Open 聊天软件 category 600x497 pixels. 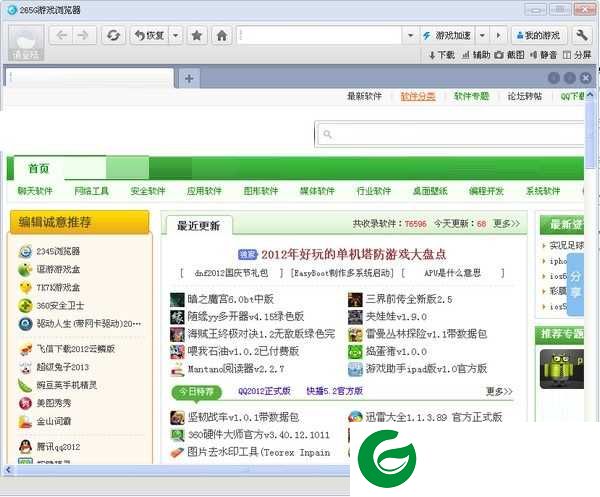click(x=35, y=191)
